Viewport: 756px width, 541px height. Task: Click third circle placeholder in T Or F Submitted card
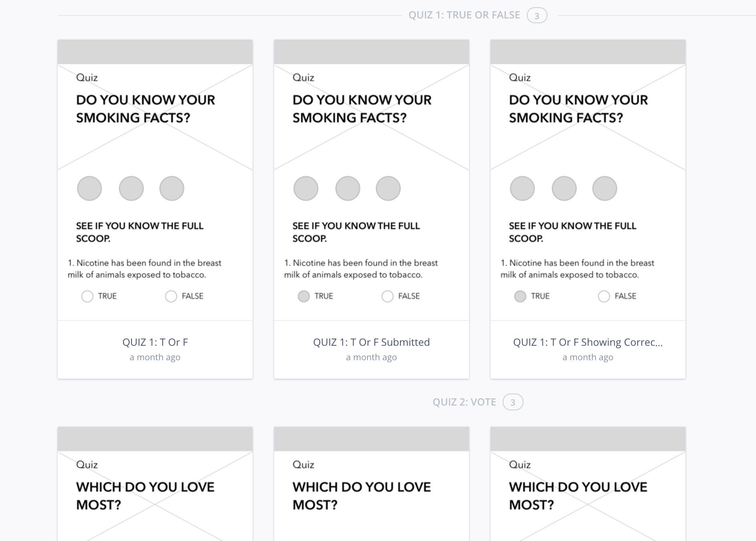click(388, 188)
